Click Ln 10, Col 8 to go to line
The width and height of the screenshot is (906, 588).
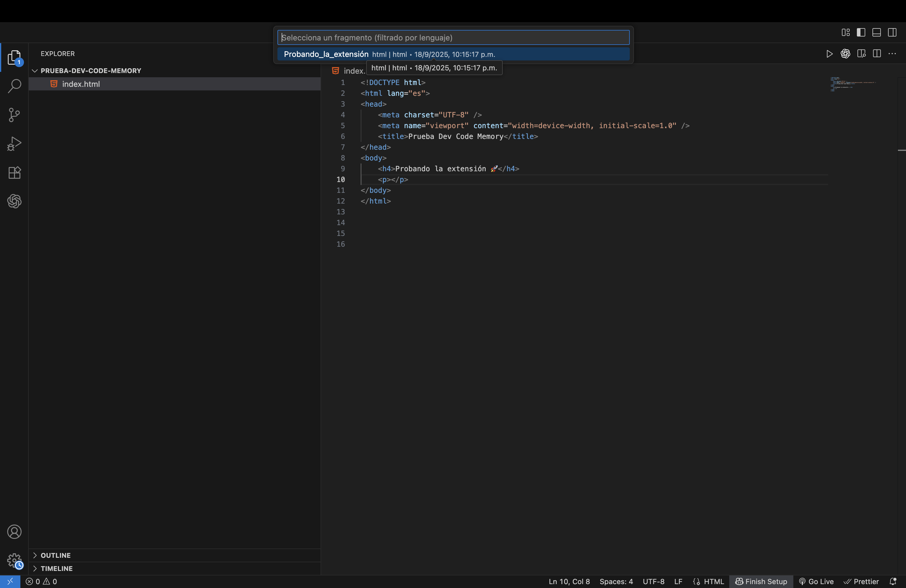569,581
